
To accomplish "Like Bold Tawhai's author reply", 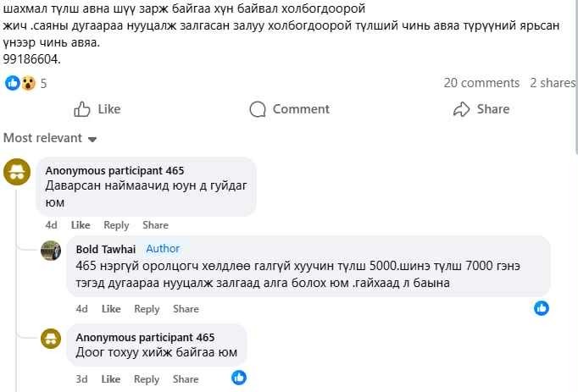I will (111, 309).
